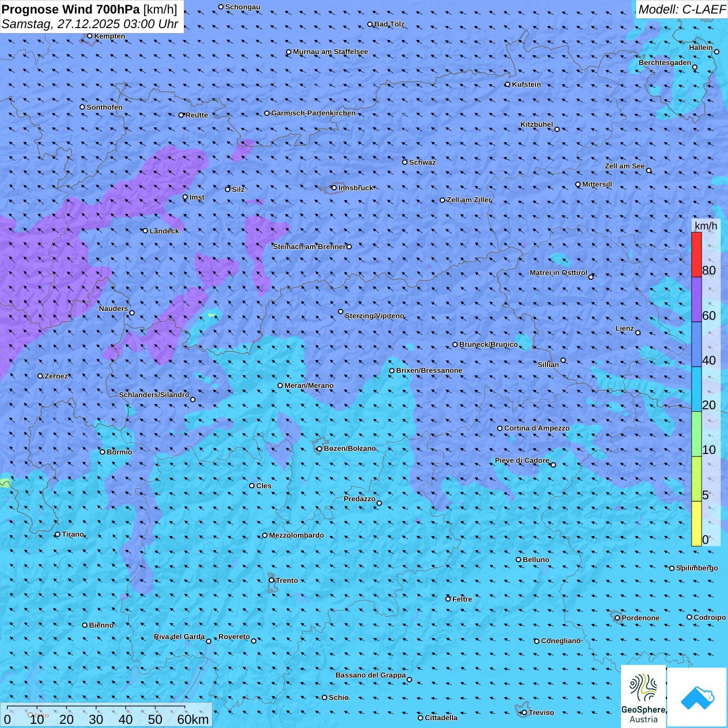Click the 'Bruneck/Brunico' label

pyautogui.click(x=488, y=344)
